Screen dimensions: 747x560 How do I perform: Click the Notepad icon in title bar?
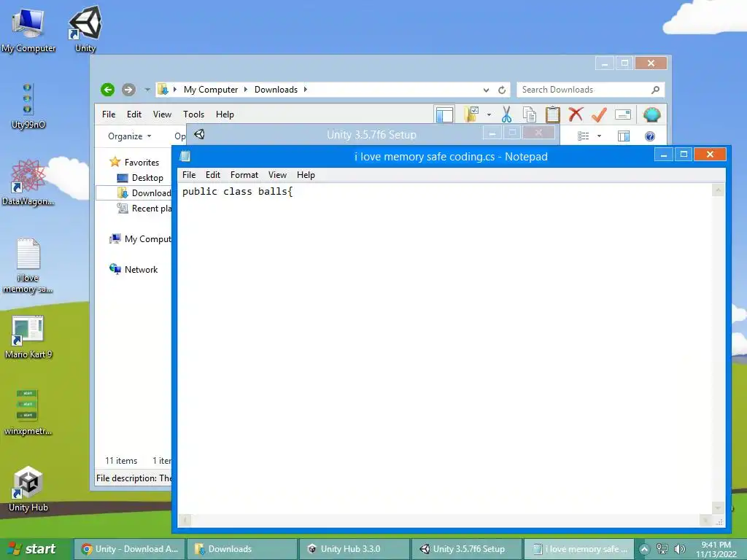[x=185, y=156]
